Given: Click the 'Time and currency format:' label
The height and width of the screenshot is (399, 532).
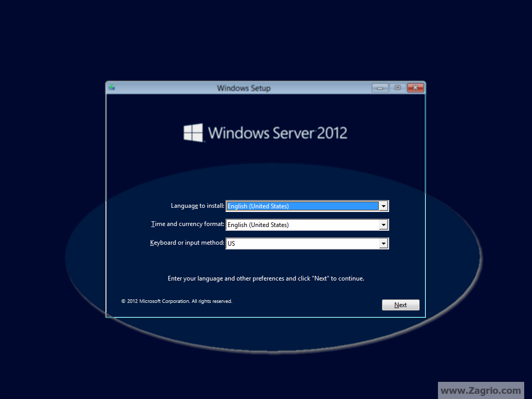Looking at the screenshot, I should pyautogui.click(x=188, y=224).
